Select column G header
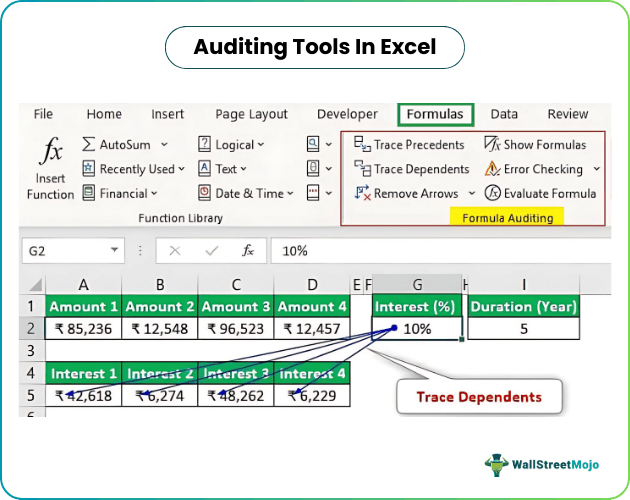630x500 pixels. pyautogui.click(x=417, y=285)
